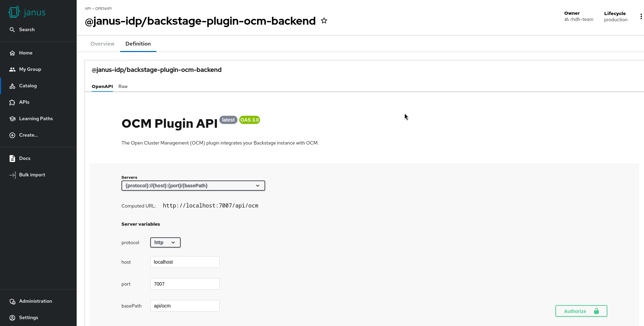Click the basePath input field
Image resolution: width=644 pixels, height=326 pixels.
tap(185, 306)
